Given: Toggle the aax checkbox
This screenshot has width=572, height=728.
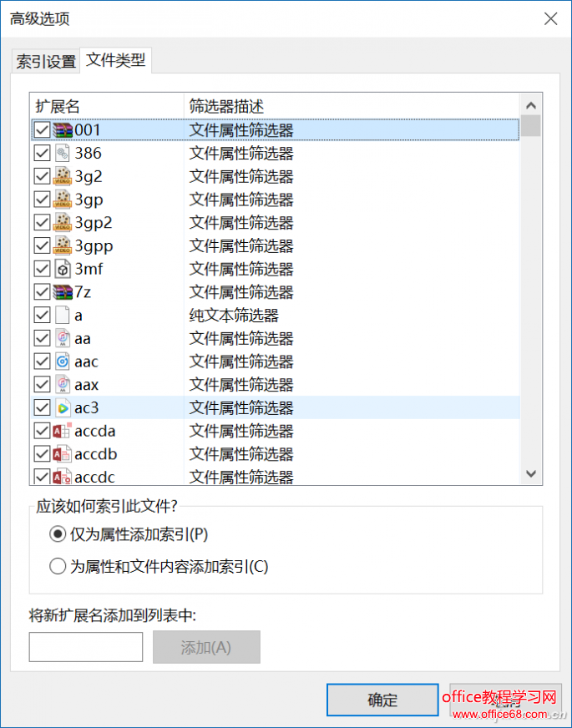Looking at the screenshot, I should [x=43, y=384].
